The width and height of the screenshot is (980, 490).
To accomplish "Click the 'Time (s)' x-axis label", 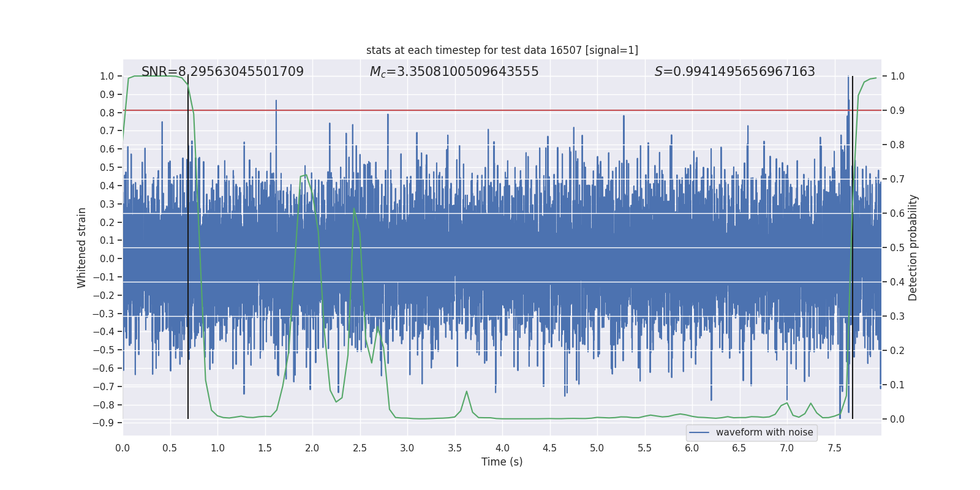I will [x=502, y=462].
